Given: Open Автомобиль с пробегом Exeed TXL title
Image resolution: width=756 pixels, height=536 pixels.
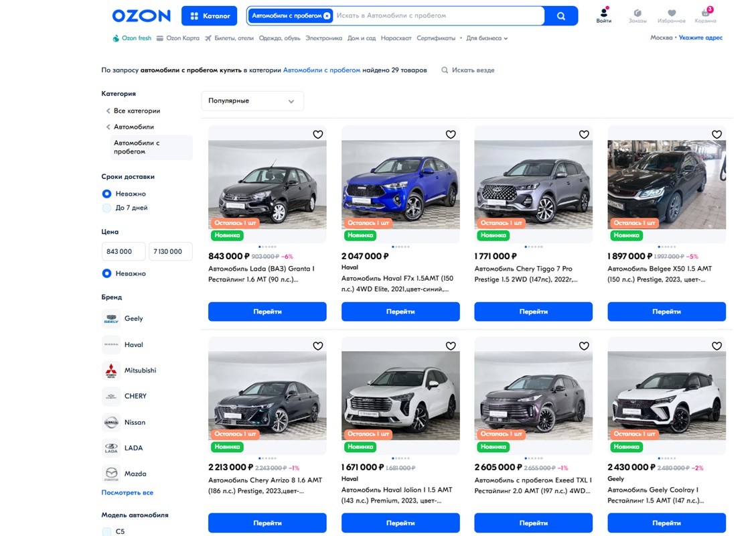Looking at the screenshot, I should point(533,485).
